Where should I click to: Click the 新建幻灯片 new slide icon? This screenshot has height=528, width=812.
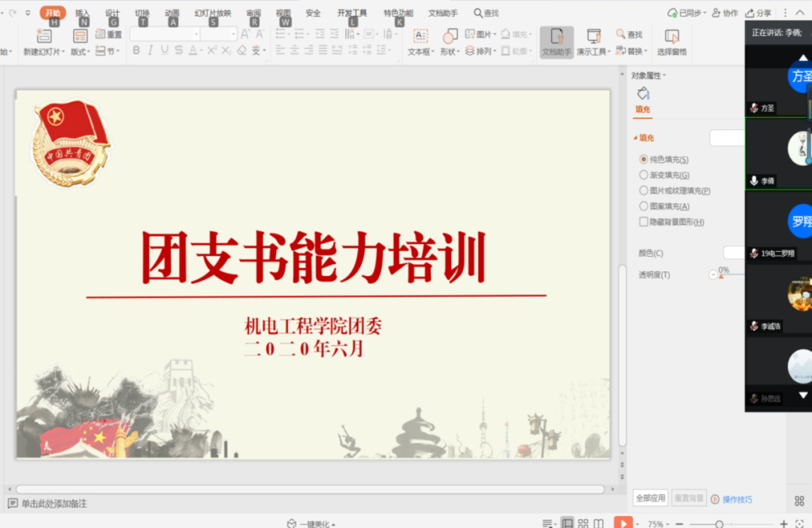44,36
